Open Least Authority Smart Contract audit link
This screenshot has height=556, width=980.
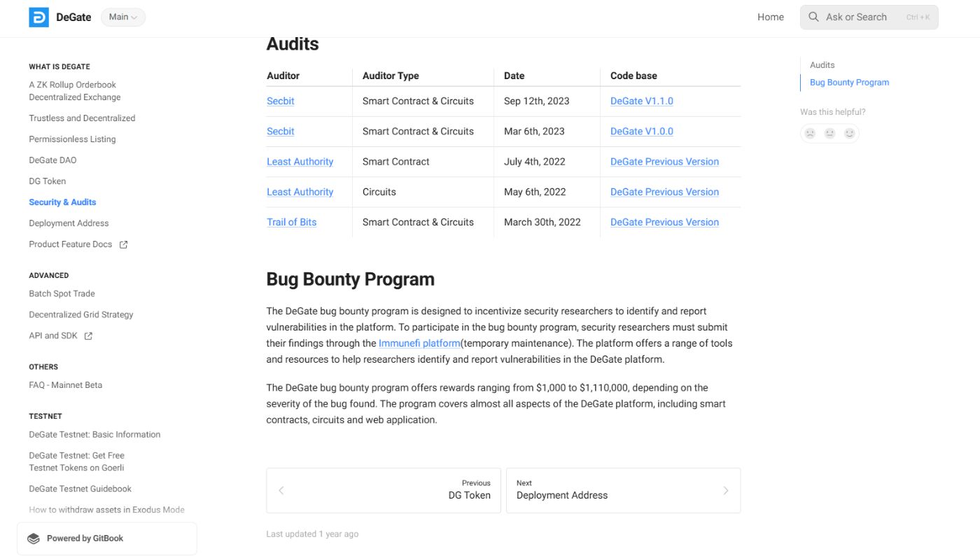(300, 162)
